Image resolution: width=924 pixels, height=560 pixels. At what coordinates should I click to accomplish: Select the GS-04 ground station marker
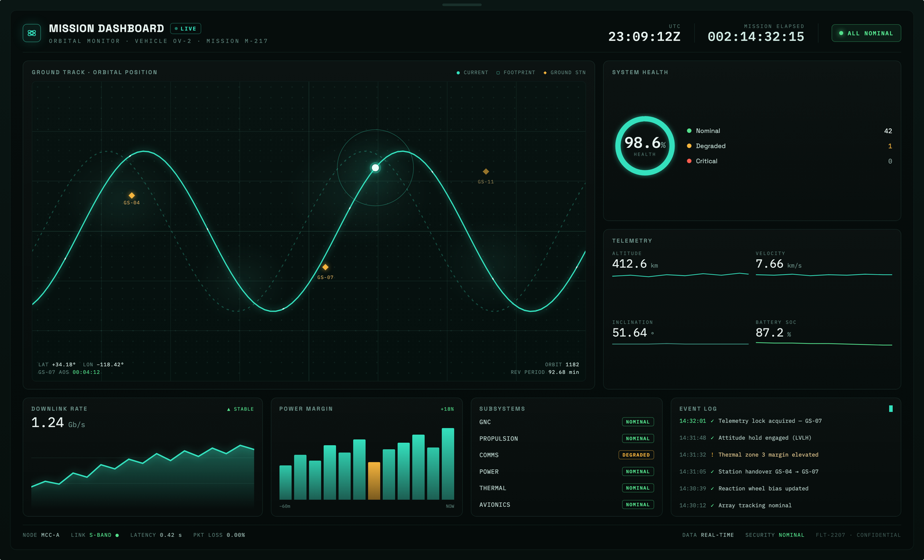pos(132,196)
